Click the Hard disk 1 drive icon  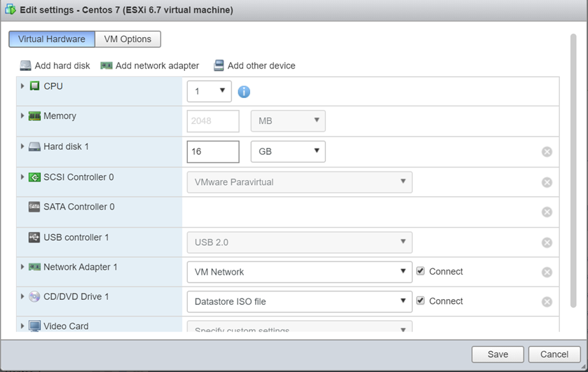(34, 146)
